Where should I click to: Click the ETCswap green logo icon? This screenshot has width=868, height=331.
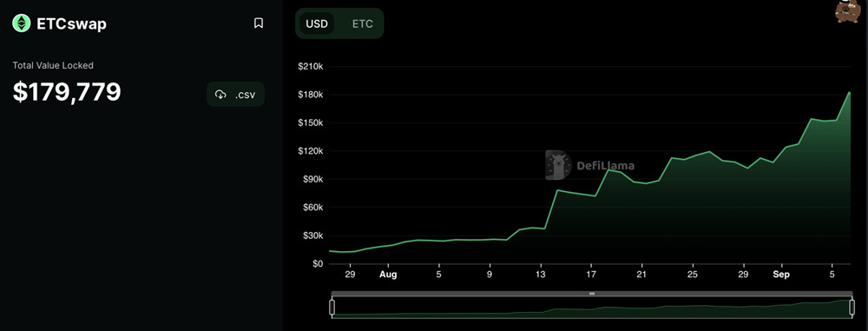click(x=22, y=23)
